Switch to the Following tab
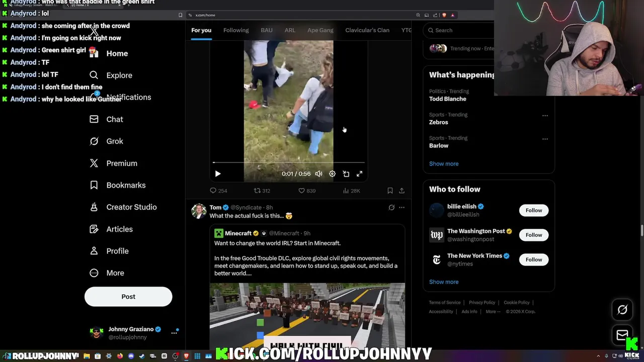Screen dimensions: 644x362 pyautogui.click(x=236, y=30)
